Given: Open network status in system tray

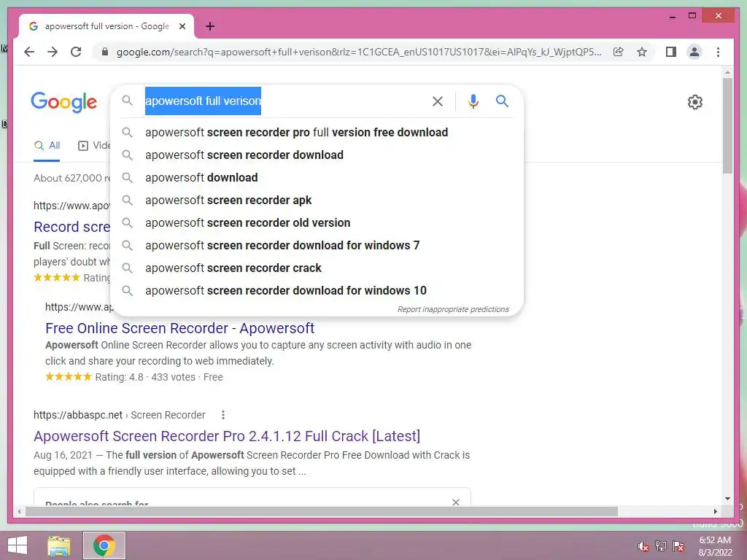Looking at the screenshot, I should tap(661, 546).
